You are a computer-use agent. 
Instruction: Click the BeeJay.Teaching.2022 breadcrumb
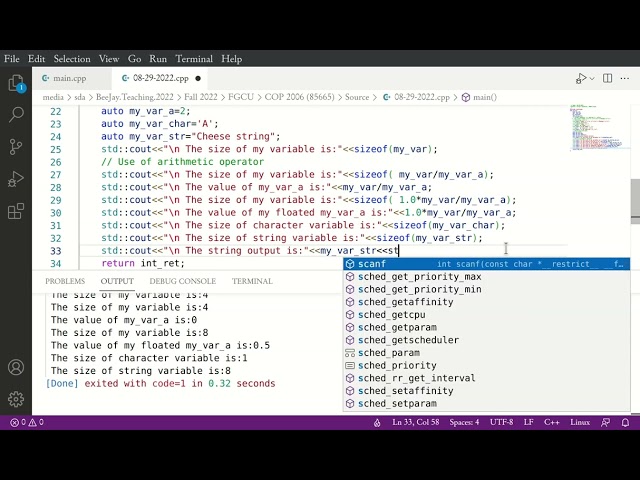coord(135,97)
